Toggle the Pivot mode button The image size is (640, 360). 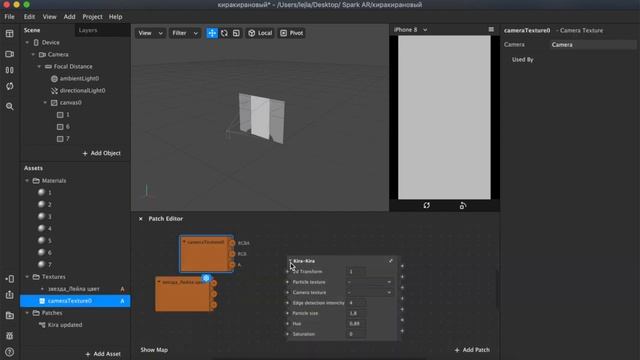[x=291, y=33]
